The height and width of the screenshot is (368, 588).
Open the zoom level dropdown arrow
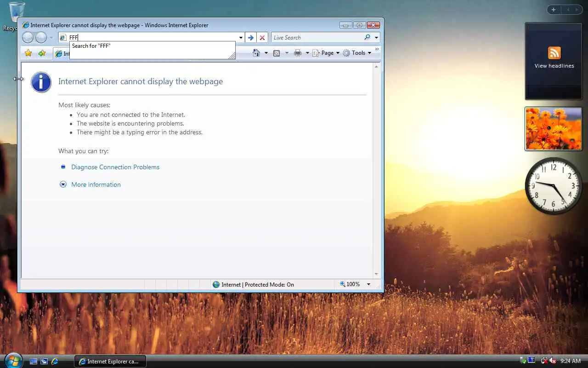pos(368,284)
